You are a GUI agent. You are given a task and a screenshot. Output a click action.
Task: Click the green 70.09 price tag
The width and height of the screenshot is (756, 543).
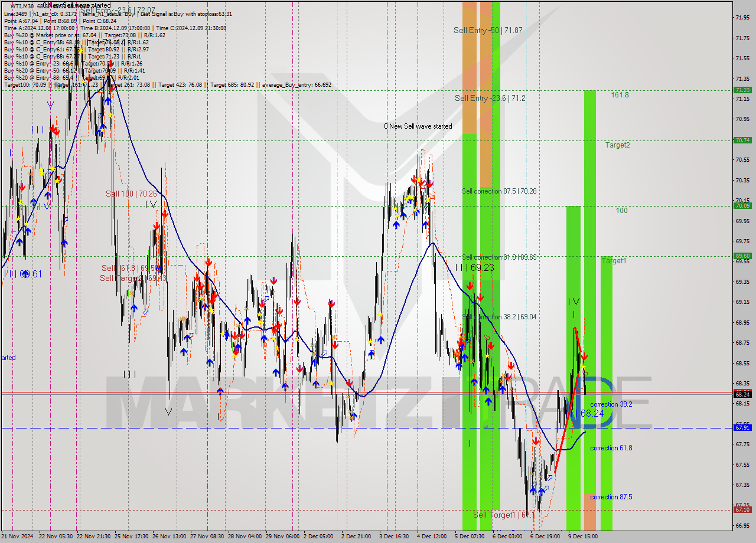point(742,205)
